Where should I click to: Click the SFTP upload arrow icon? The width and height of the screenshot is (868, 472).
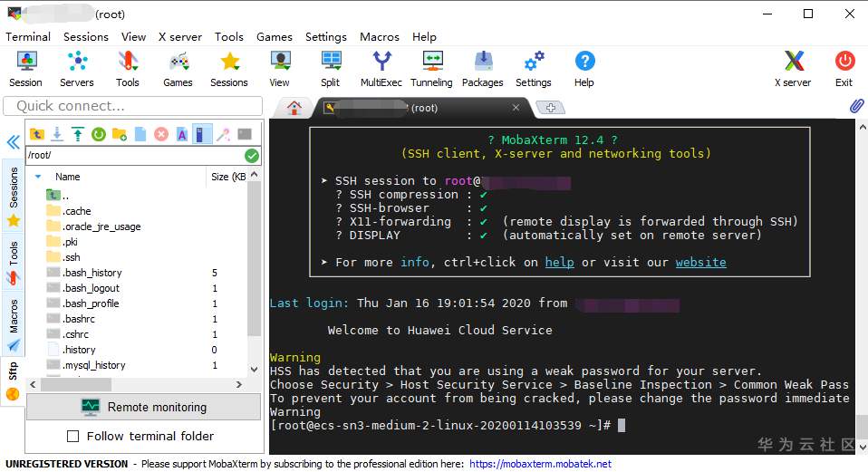(78, 134)
